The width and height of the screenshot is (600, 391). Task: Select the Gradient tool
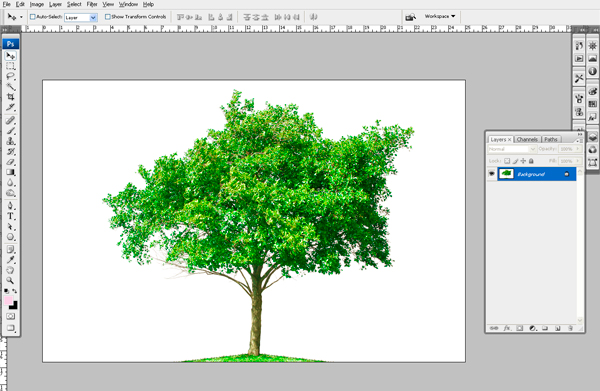10,172
